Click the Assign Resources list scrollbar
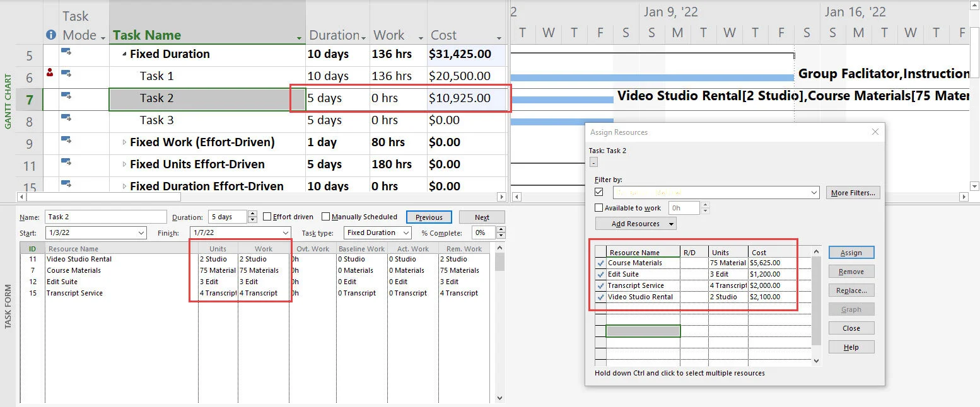Screen dimensions: 980x407 click(817, 306)
